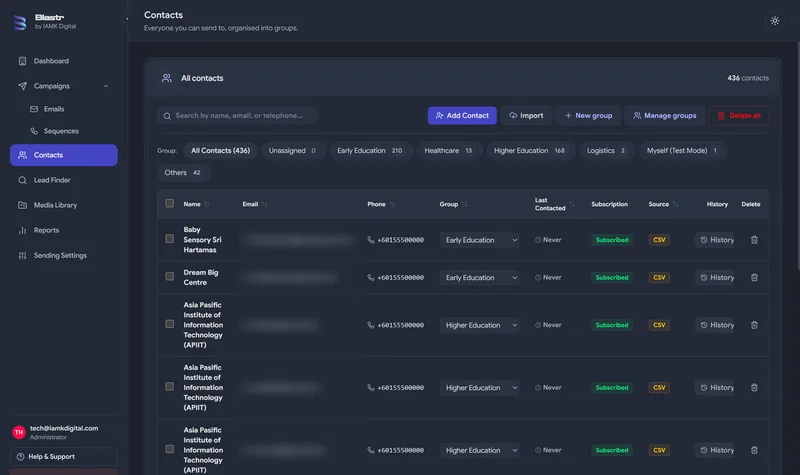This screenshot has width=800, height=475.
Task: Create a New group
Action: (589, 116)
